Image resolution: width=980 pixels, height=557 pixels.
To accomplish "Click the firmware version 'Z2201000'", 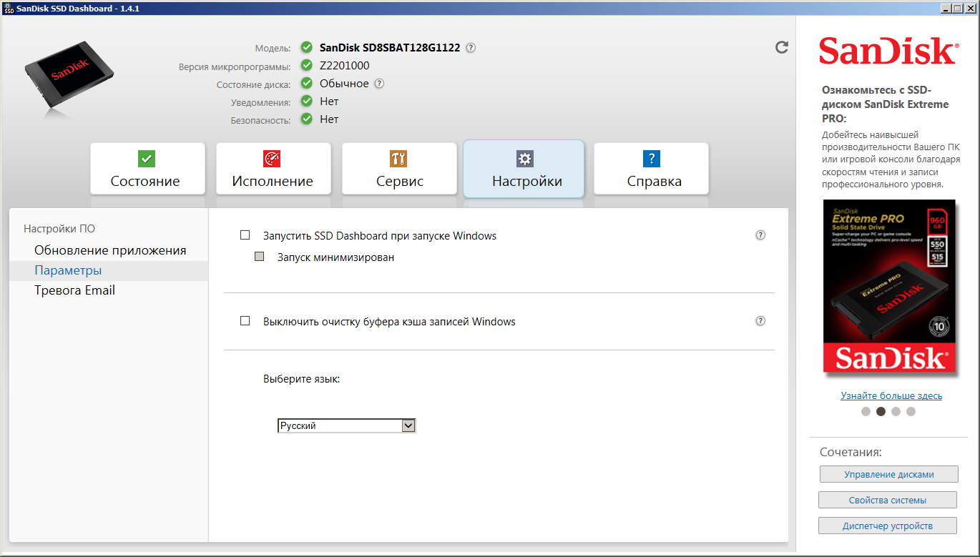I will click(345, 66).
